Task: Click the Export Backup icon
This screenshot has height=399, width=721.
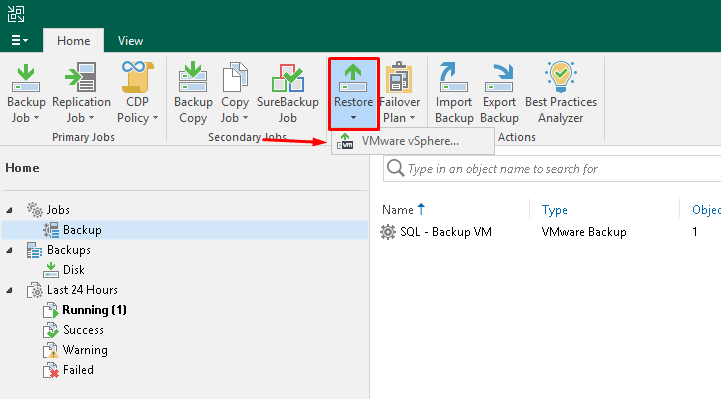Action: [x=499, y=77]
